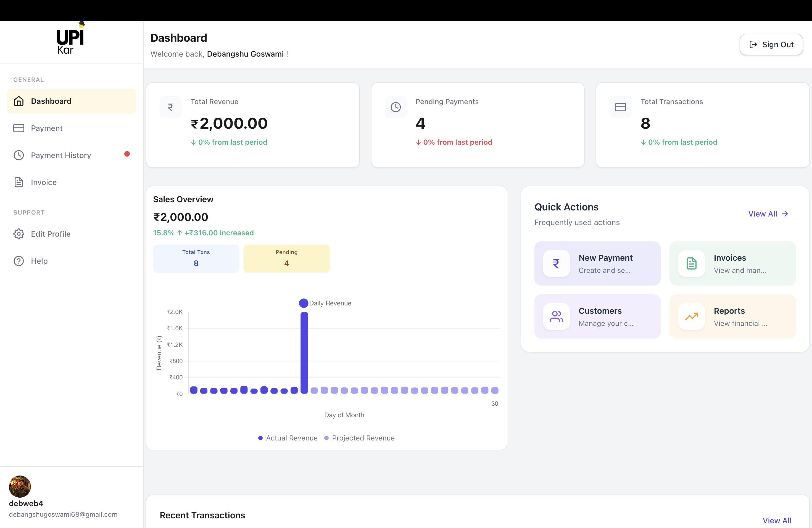The image size is (812, 528).
Task: Click the document icon in Invoices tile
Action: tap(691, 263)
